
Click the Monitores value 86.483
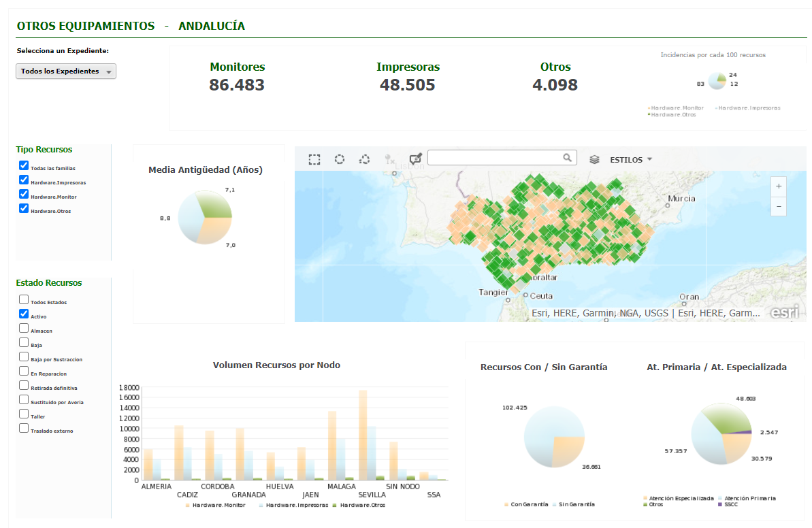[x=237, y=85]
